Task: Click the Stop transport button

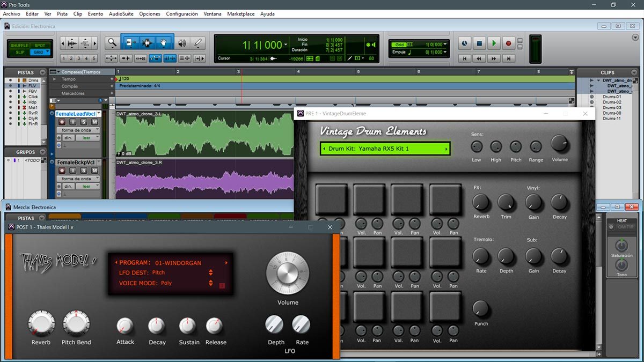Action: pyautogui.click(x=480, y=43)
